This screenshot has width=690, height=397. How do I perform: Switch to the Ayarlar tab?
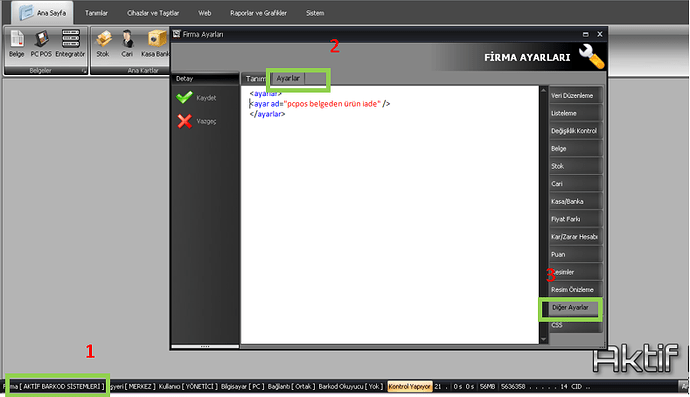(x=288, y=78)
